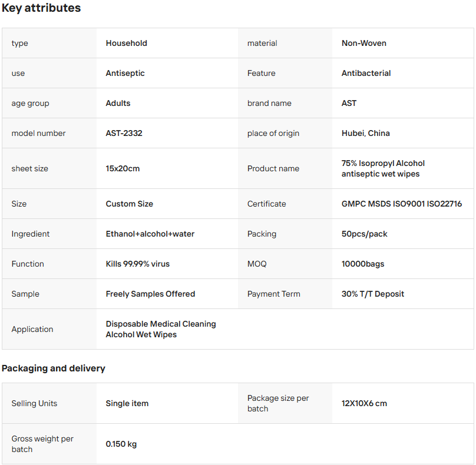This screenshot has width=476, height=465.
Task: Click the 0.150 kg gross weight value
Action: 121,444
